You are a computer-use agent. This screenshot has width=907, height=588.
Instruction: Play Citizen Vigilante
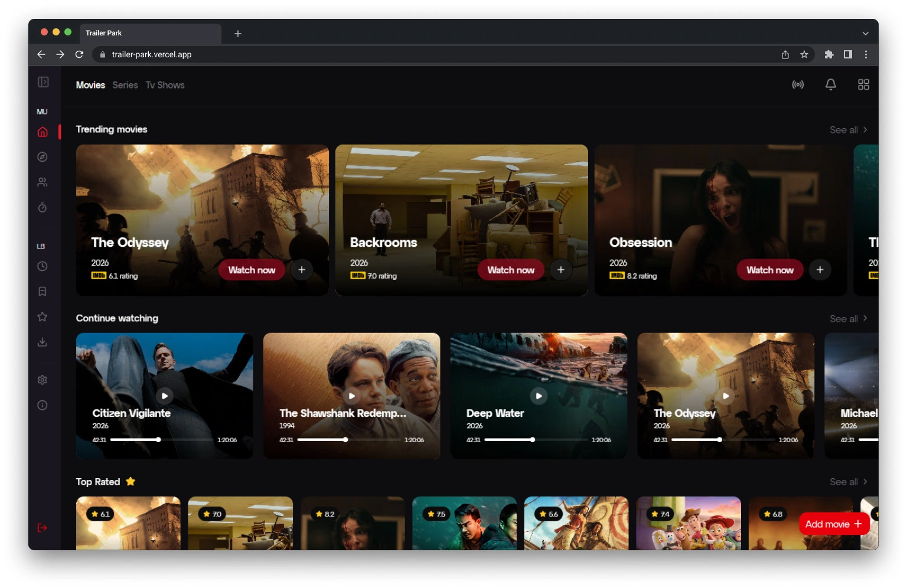pyautogui.click(x=165, y=396)
